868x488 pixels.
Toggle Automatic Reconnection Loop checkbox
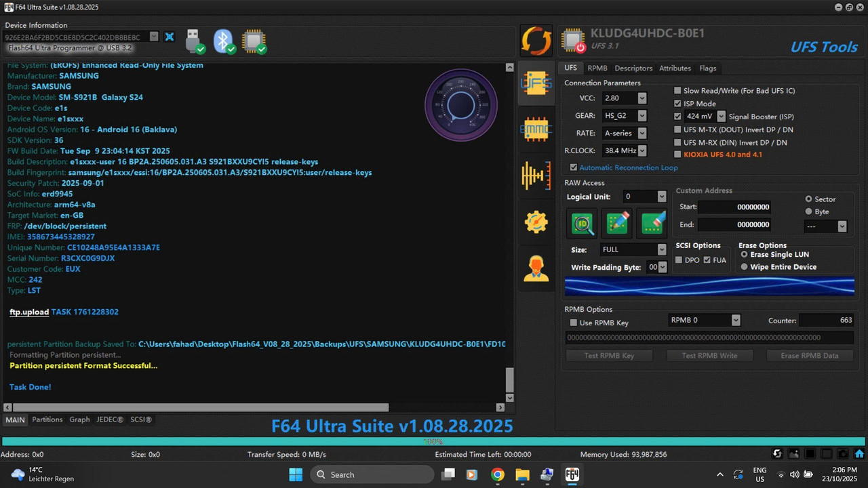click(x=574, y=167)
